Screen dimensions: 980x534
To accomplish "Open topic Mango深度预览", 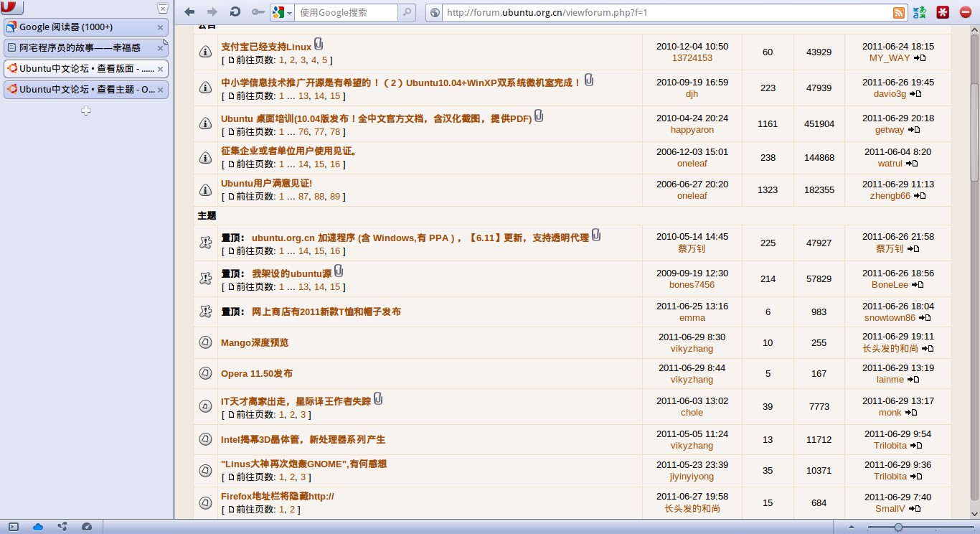I will tap(255, 342).
